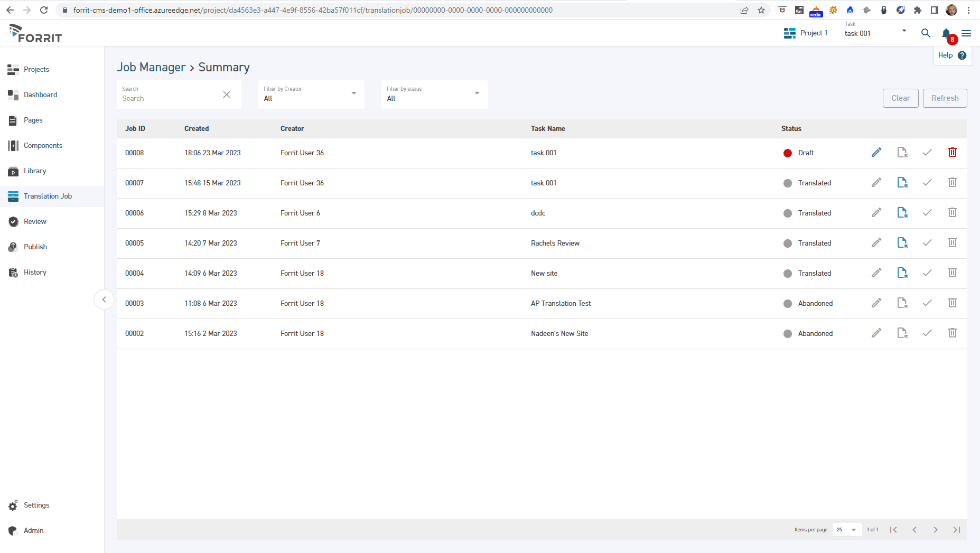Go to the next results page
Screen dimensions: 980x553
(x=936, y=530)
